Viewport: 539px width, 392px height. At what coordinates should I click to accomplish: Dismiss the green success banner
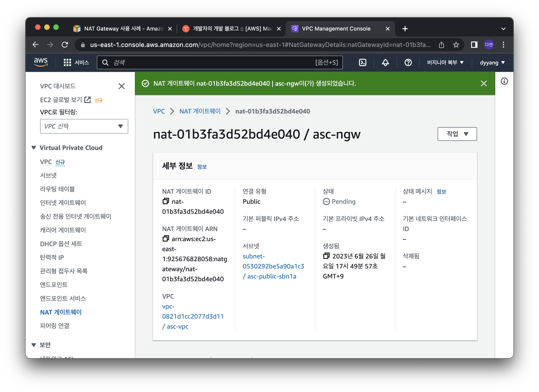[x=484, y=83]
